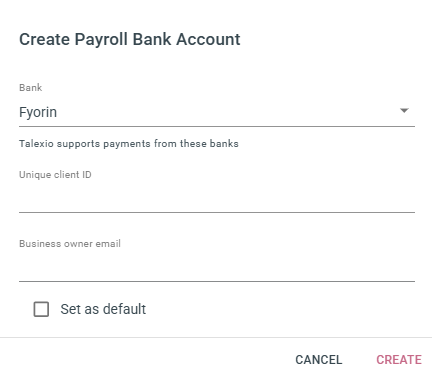Tick the empty square box beside Set as default
The image size is (432, 377).
click(41, 309)
